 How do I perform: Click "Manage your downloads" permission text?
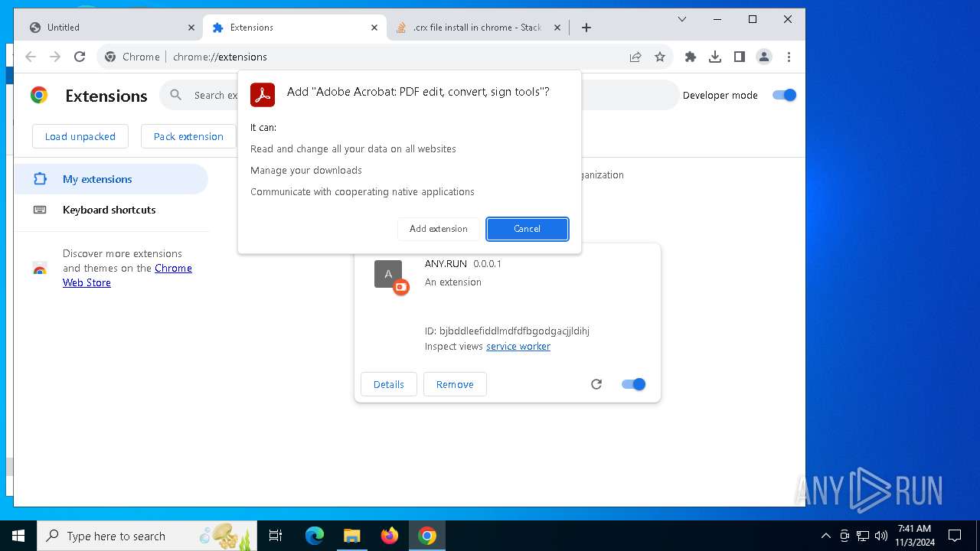click(306, 171)
